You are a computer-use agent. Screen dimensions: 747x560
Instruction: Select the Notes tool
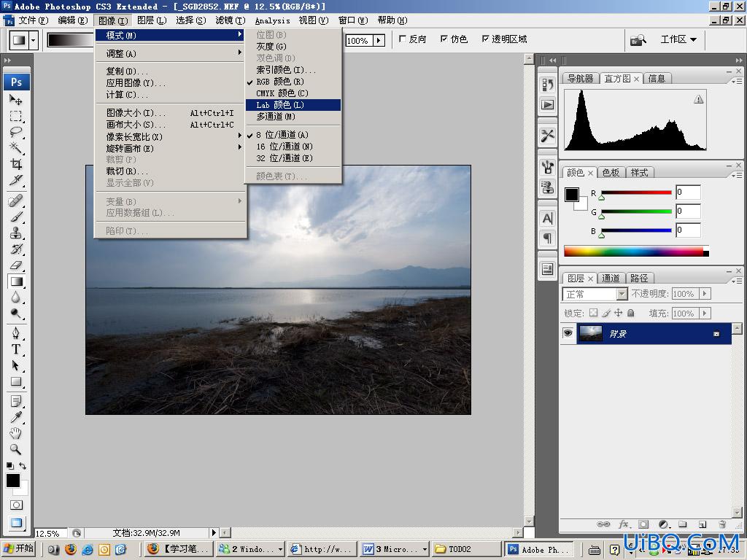(x=16, y=401)
